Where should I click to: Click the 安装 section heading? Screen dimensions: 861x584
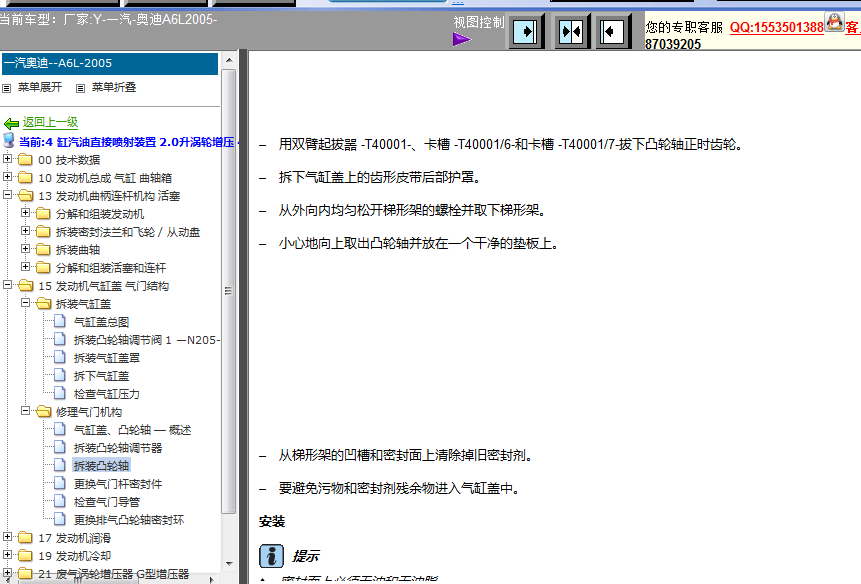pos(272,521)
